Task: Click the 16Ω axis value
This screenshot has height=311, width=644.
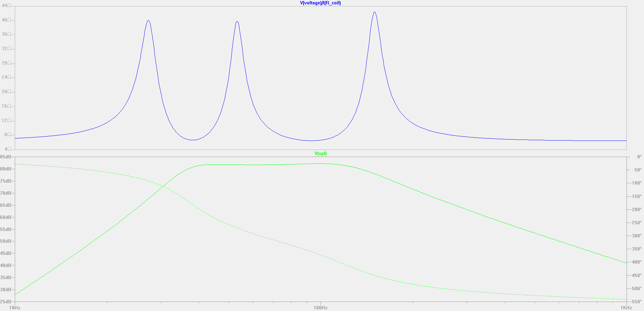Action: [6, 106]
